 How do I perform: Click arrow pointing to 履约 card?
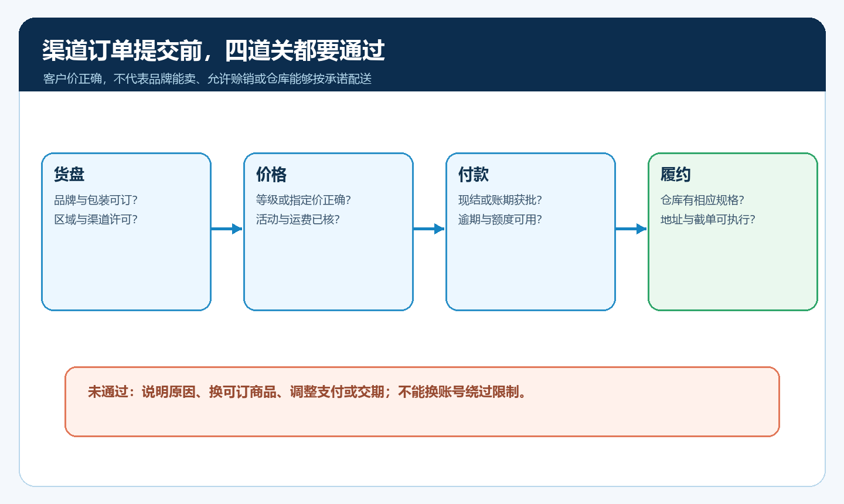[631, 229]
